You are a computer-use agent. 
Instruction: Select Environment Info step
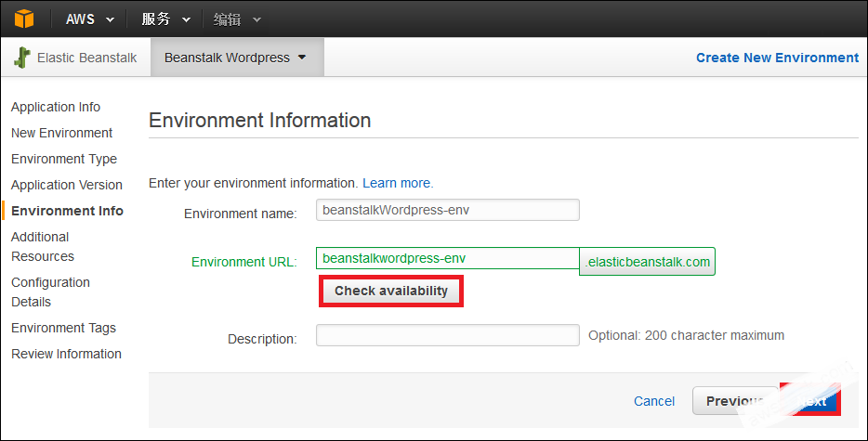pos(67,211)
